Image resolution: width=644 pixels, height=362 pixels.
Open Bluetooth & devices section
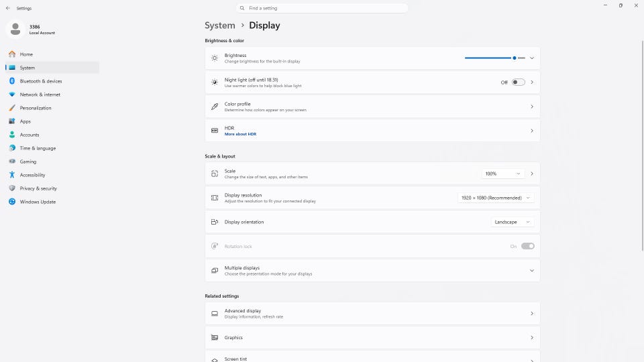[x=52, y=81]
